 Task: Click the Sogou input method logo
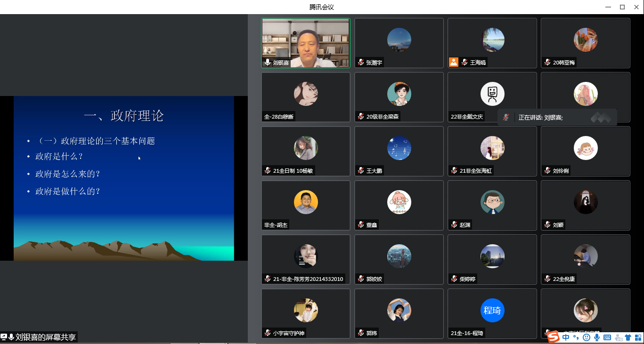(x=553, y=337)
